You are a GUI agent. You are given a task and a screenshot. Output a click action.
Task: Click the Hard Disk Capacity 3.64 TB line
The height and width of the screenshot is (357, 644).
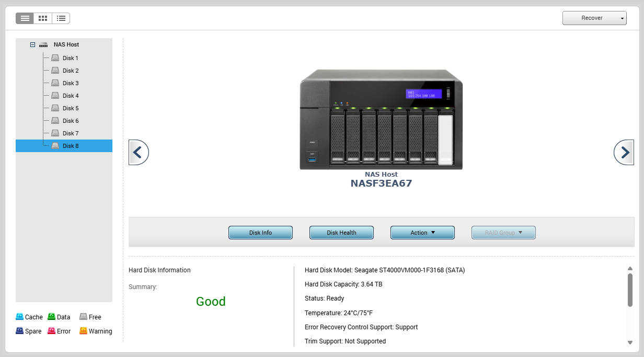(x=343, y=284)
